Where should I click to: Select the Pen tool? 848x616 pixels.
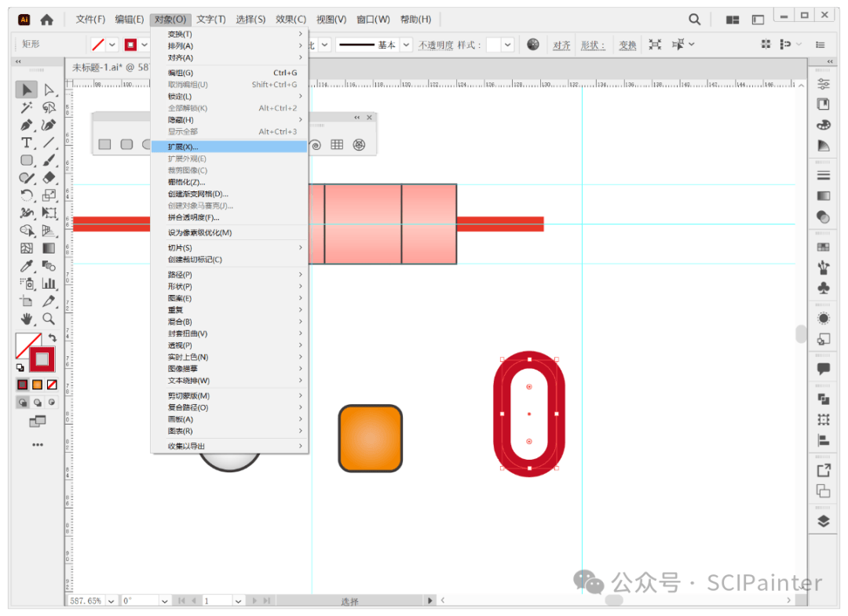coord(27,126)
